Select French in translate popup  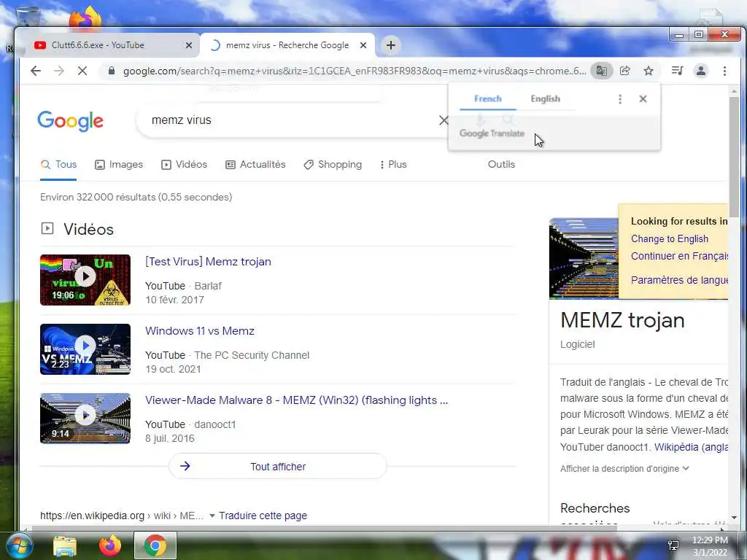click(x=488, y=98)
